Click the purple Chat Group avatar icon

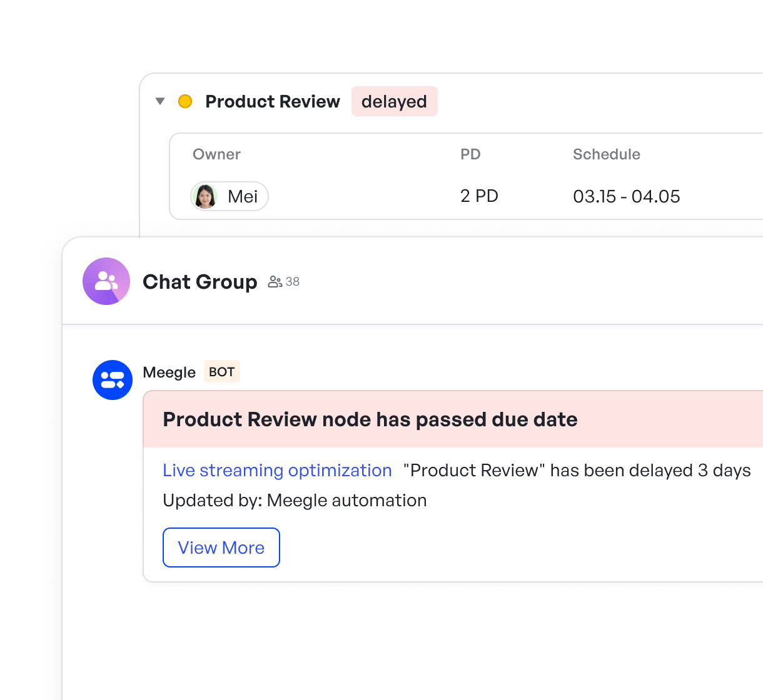(x=106, y=281)
